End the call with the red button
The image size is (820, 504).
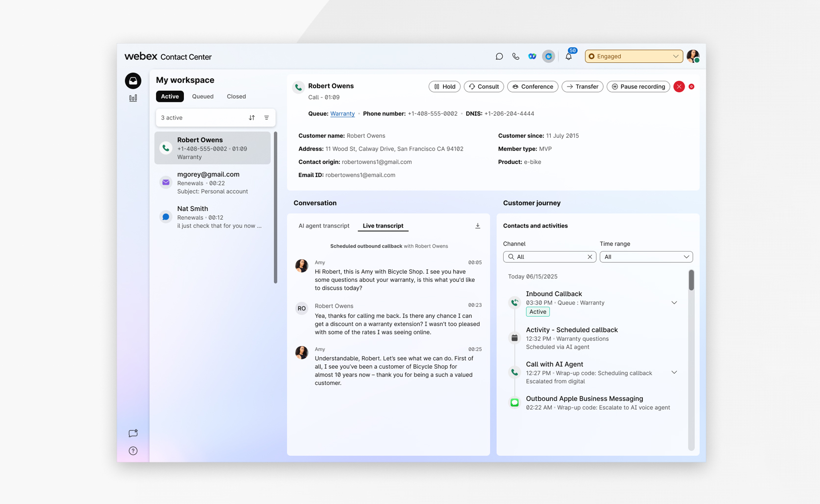coord(679,87)
